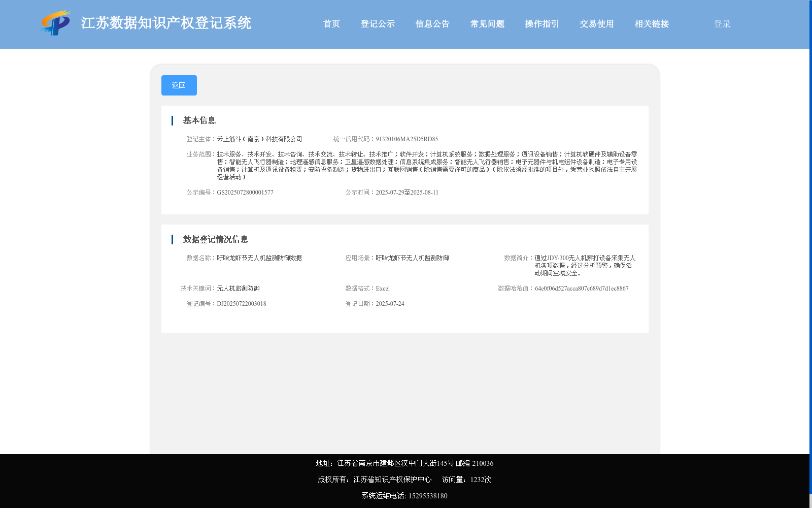Click the 数据登记情况信息 section heading

(x=215, y=239)
